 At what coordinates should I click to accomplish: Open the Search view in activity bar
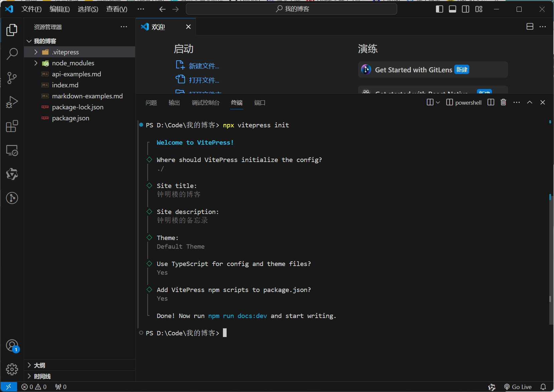click(x=12, y=54)
